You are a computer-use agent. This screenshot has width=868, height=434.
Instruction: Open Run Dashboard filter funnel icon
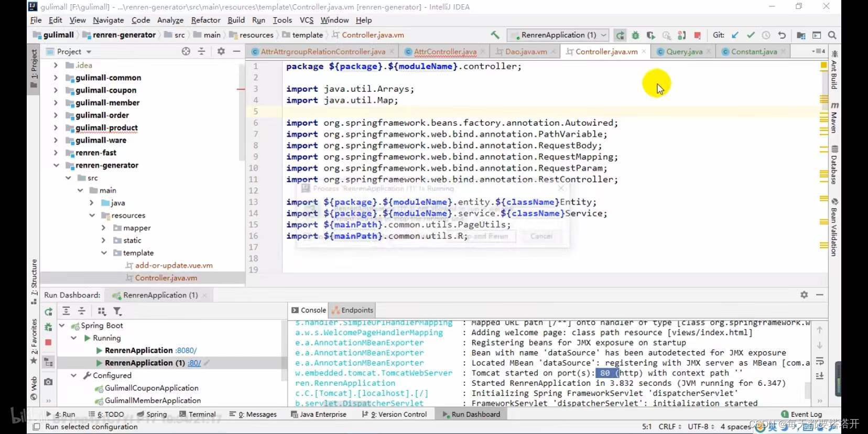coord(117,311)
